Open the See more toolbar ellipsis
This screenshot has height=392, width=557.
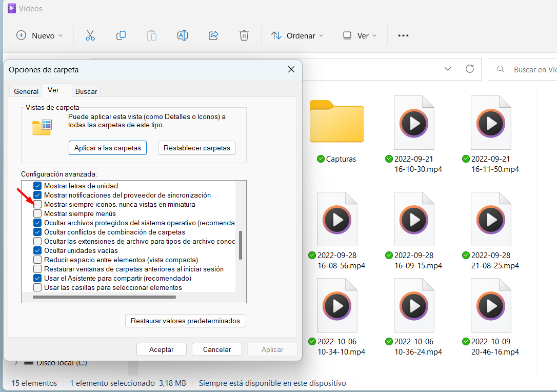pyautogui.click(x=403, y=35)
